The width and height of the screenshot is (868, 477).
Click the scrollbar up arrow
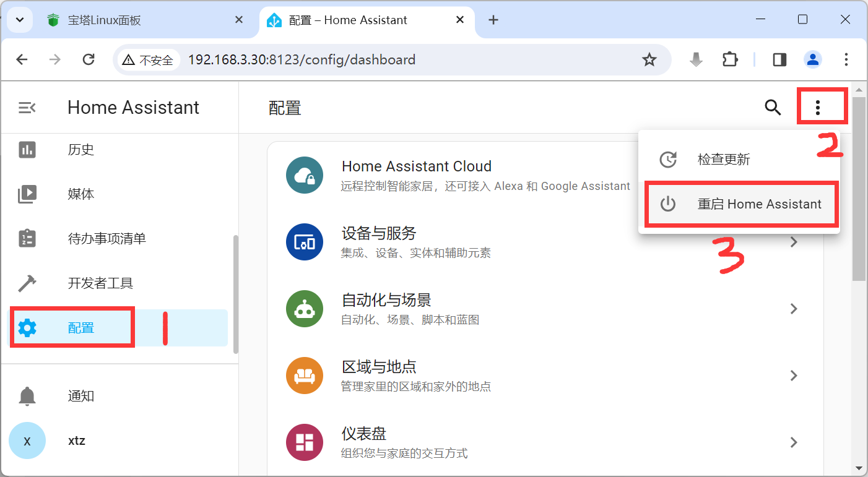(x=859, y=90)
